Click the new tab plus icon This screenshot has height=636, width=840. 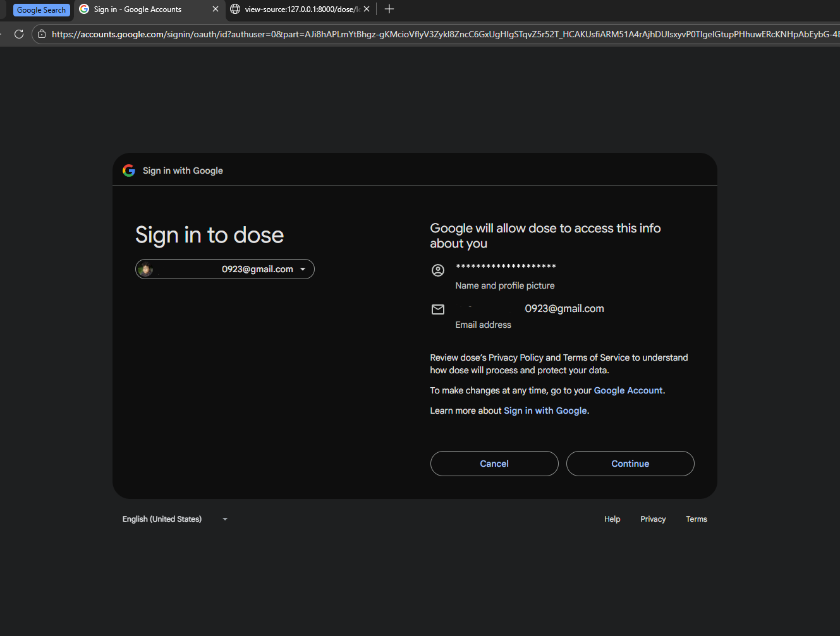389,9
